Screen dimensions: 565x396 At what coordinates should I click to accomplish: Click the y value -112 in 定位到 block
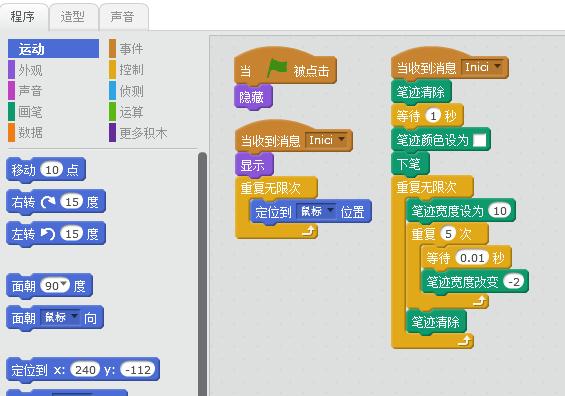tap(138, 370)
